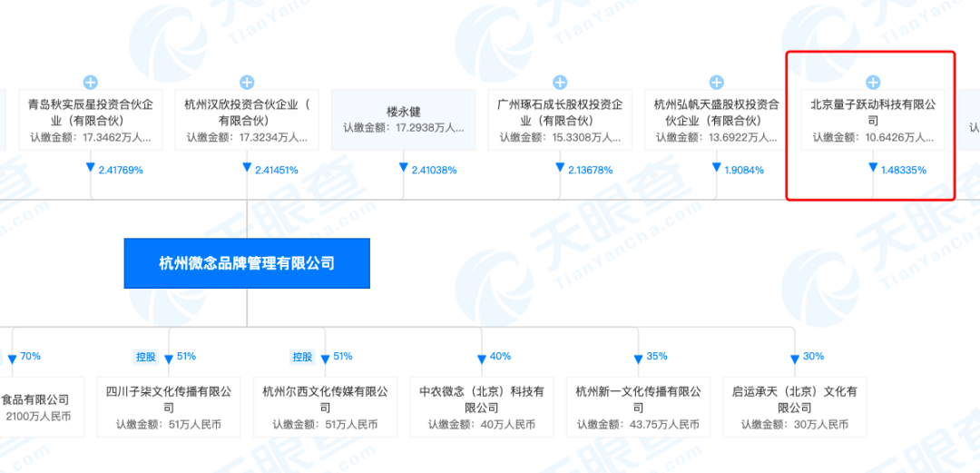Image resolution: width=980 pixels, height=473 pixels.
Task: Expand plus icon above 青岛秋实辰星投资合伙企业
Action: (x=91, y=83)
